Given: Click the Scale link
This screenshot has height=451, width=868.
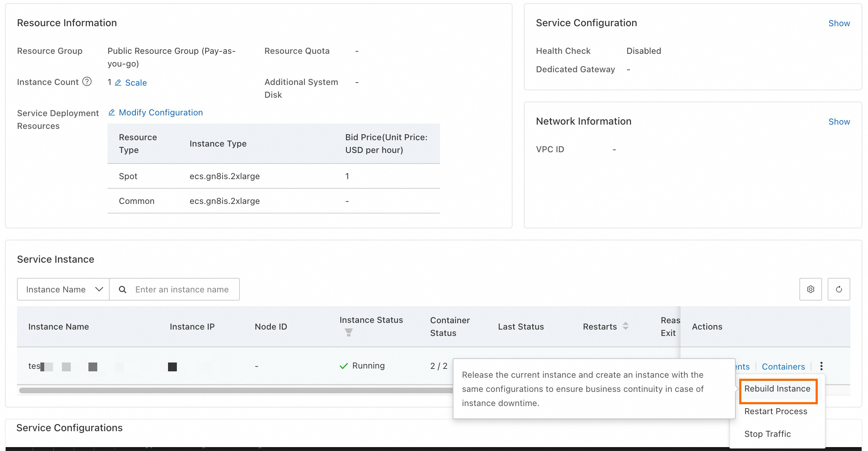Looking at the screenshot, I should coord(136,83).
